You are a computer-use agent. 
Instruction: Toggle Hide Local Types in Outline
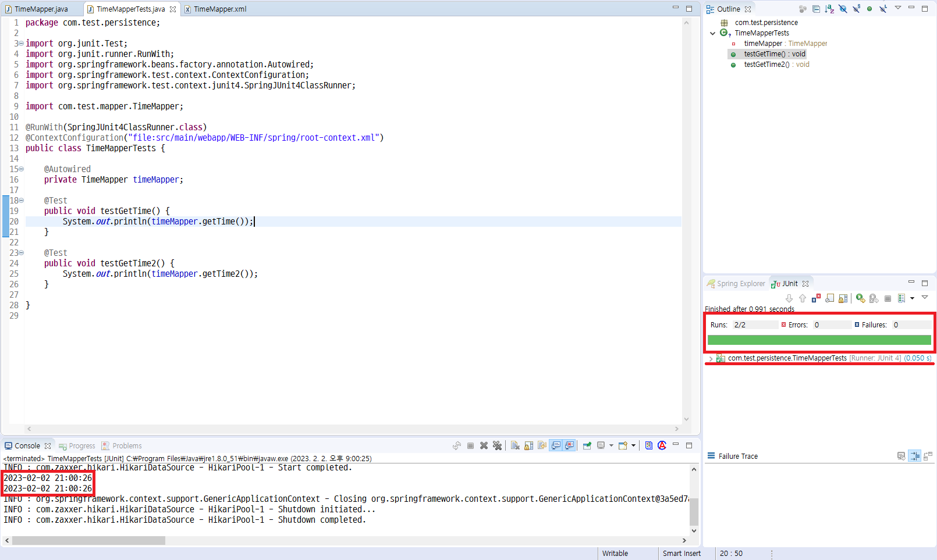(883, 9)
